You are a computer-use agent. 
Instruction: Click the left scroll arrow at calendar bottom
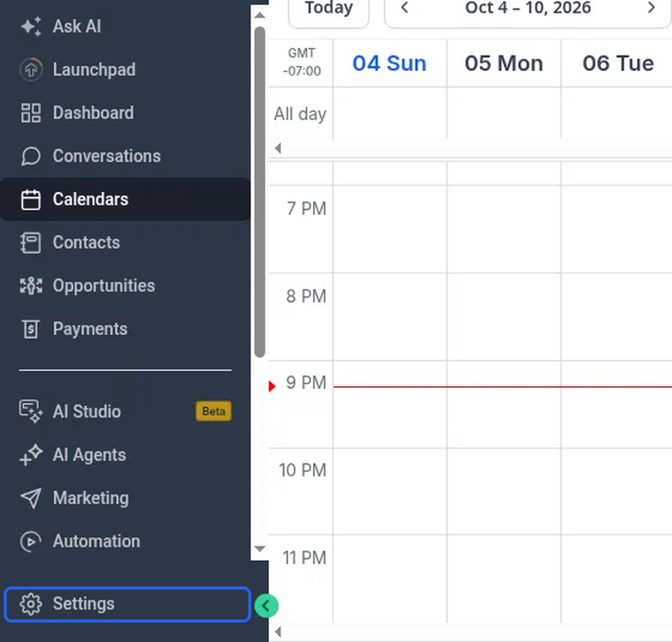278,631
